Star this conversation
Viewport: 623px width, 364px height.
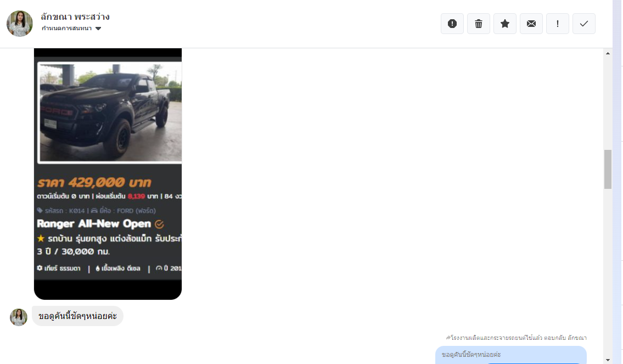coord(505,24)
